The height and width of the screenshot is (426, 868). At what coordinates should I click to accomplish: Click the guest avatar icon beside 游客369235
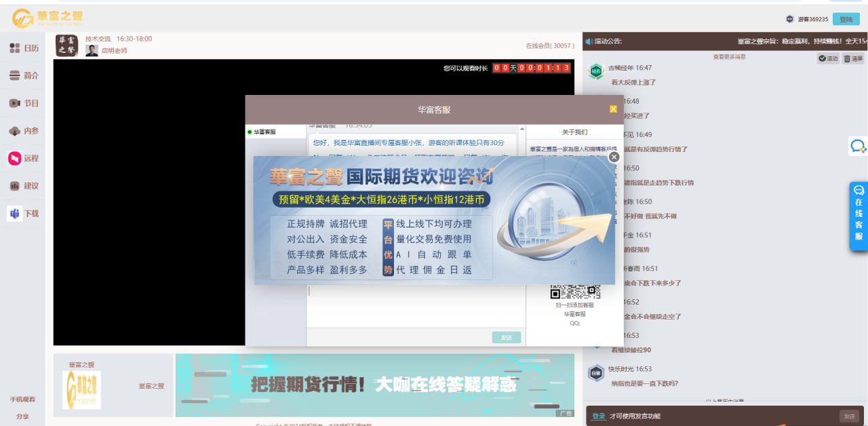[x=789, y=19]
